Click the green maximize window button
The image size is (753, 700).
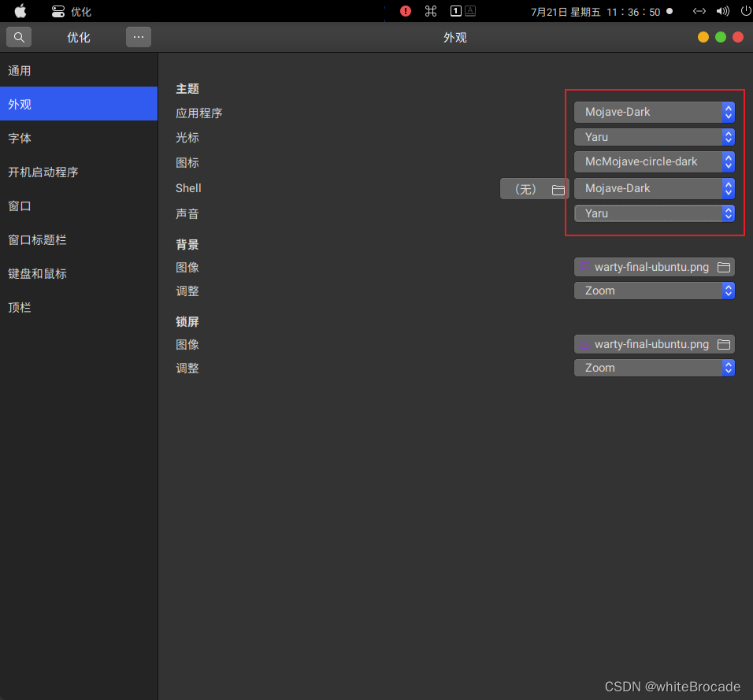[x=721, y=38]
